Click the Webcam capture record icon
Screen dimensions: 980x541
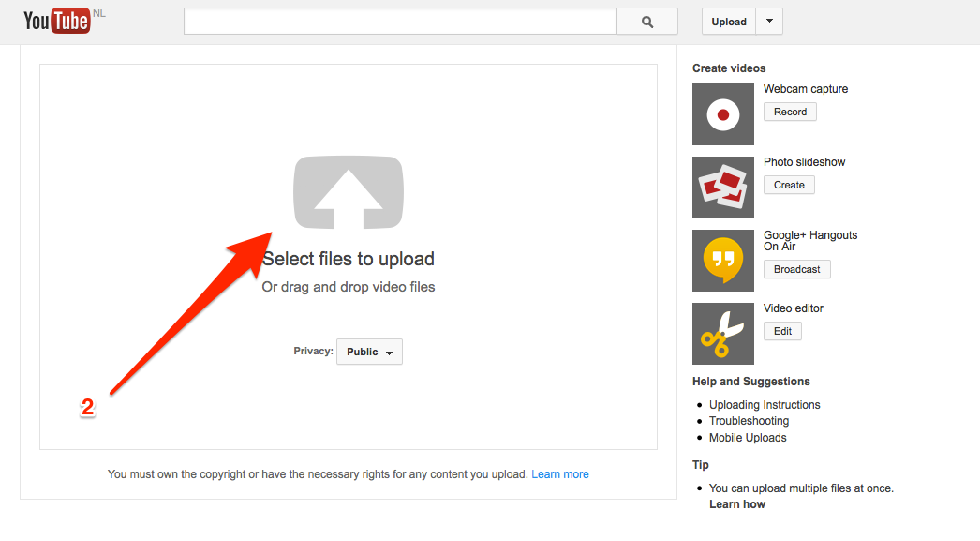pos(722,114)
